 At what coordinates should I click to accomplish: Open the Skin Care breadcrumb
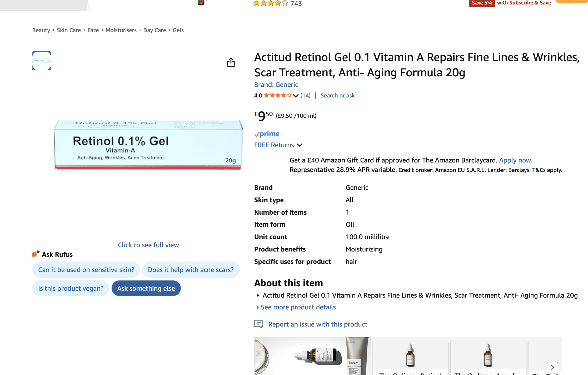coord(69,30)
